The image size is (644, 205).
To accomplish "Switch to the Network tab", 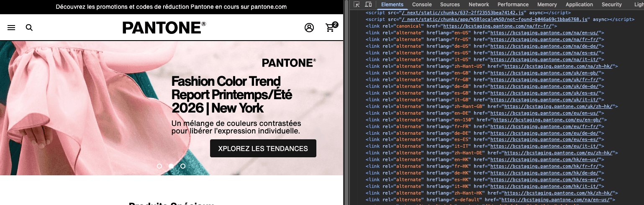I will 479,5.
